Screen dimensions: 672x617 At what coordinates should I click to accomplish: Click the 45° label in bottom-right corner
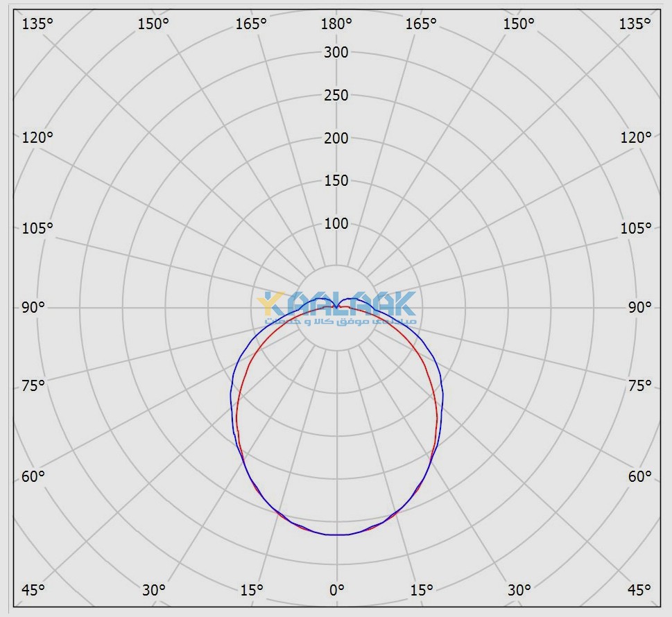pyautogui.click(x=639, y=590)
